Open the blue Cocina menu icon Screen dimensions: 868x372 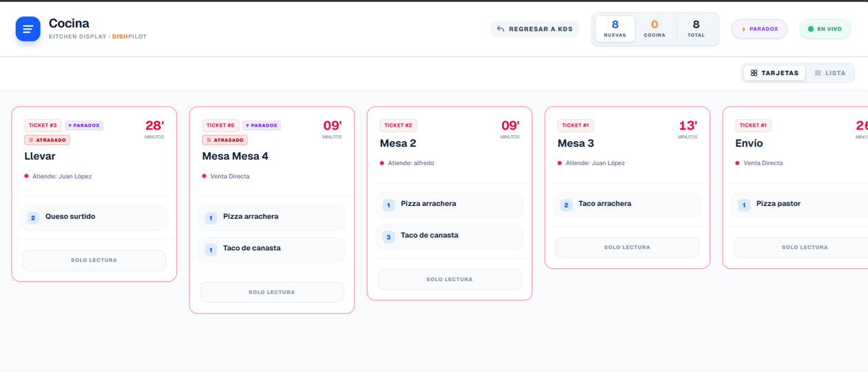coord(28,29)
